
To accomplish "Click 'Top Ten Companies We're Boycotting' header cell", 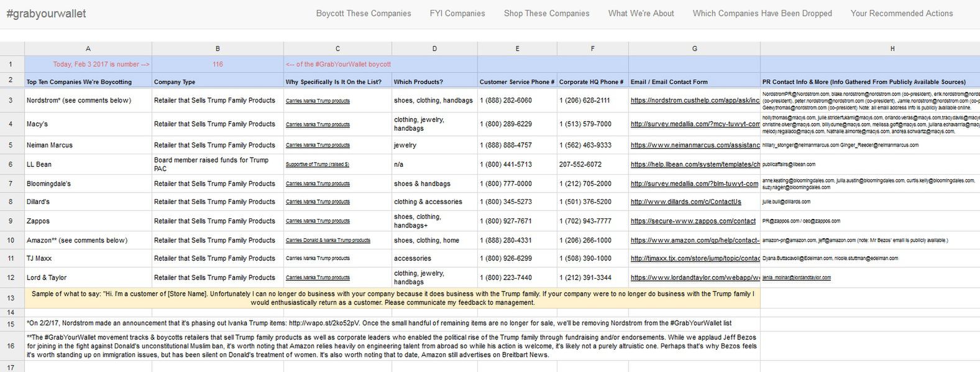I will click(88, 81).
